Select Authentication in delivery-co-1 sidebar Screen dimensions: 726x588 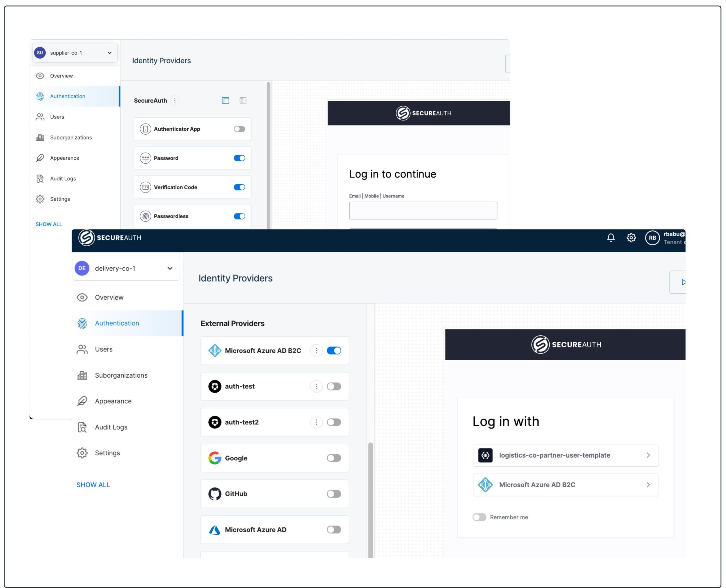pos(127,323)
